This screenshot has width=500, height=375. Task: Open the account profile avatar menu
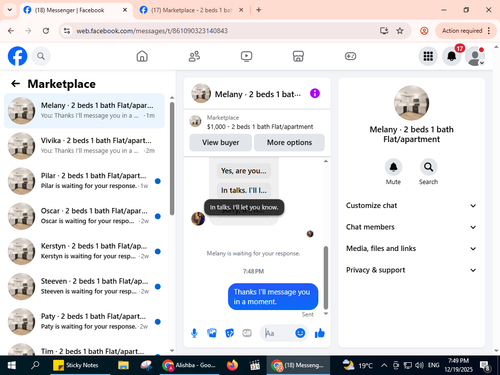[x=475, y=56]
